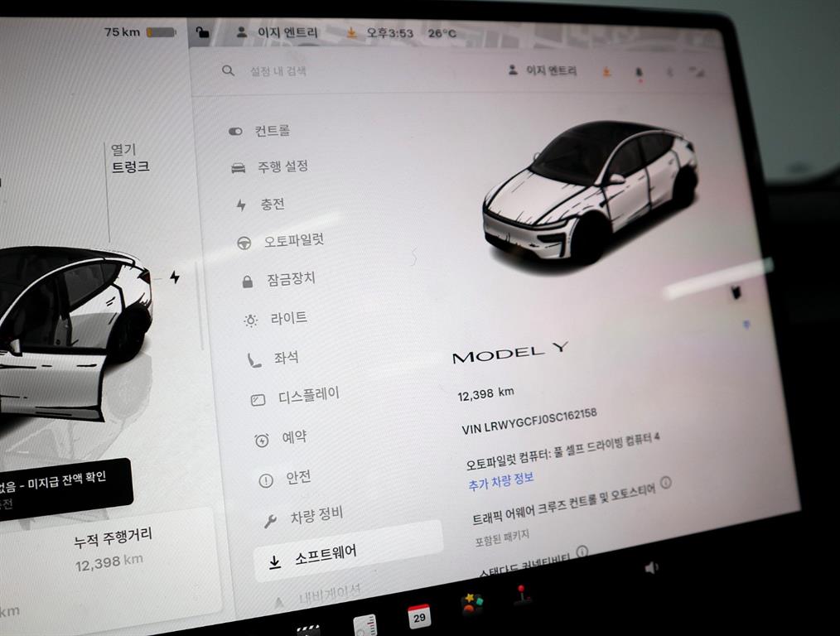Open the 디스플레이 menu
Screen dimensions: 840x636
click(x=309, y=396)
